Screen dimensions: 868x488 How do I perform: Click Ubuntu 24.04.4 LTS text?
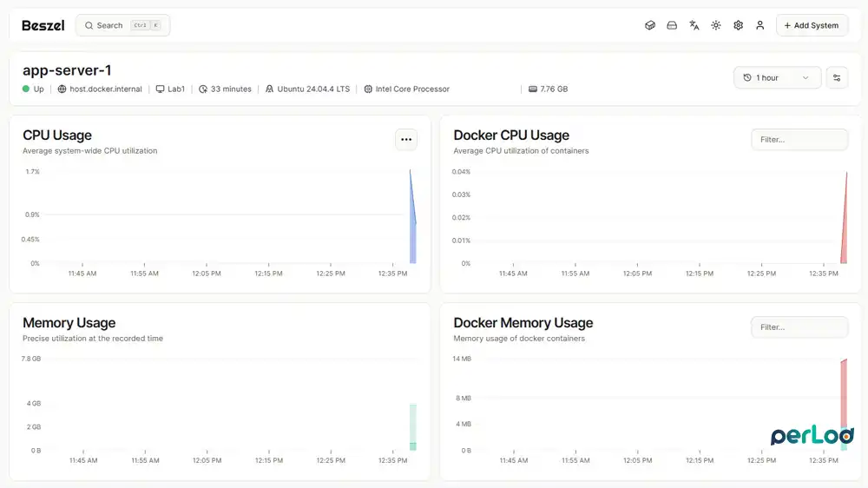tap(313, 89)
